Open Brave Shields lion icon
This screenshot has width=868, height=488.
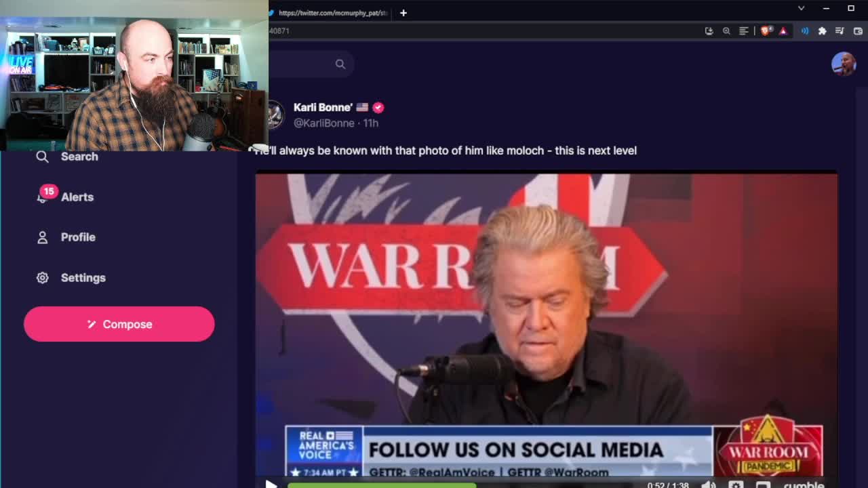[766, 30]
